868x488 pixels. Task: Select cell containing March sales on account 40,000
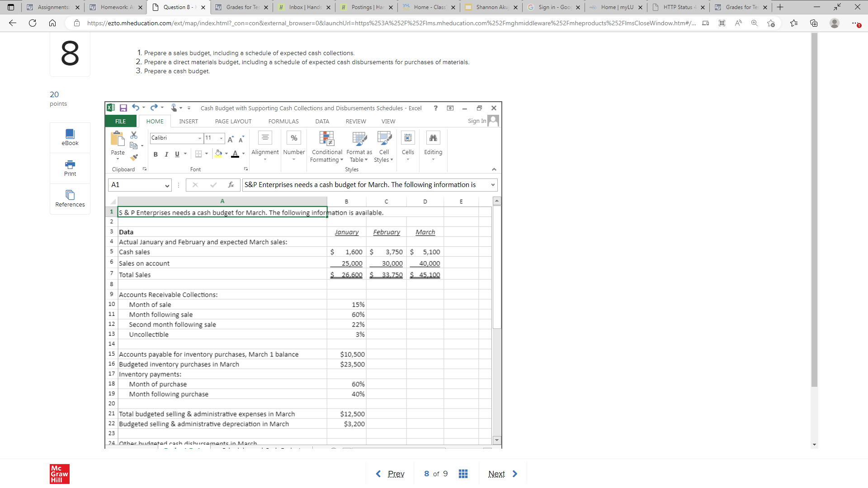point(425,263)
